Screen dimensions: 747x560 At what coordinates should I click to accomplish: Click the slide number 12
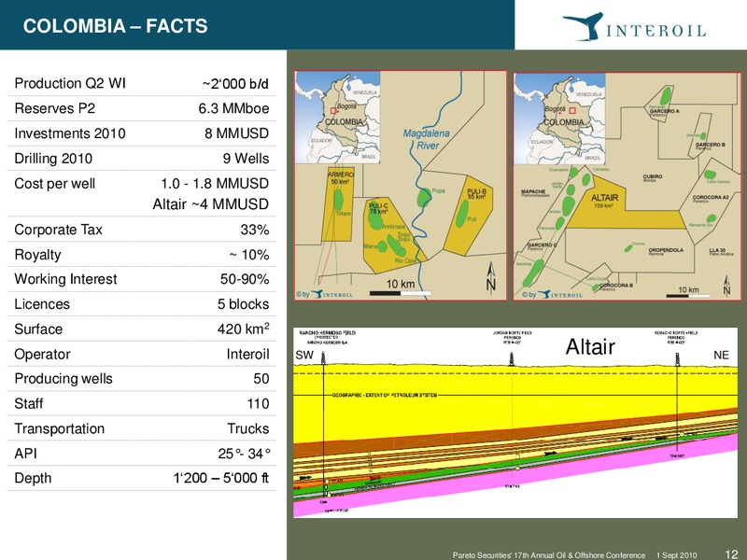[x=731, y=553]
